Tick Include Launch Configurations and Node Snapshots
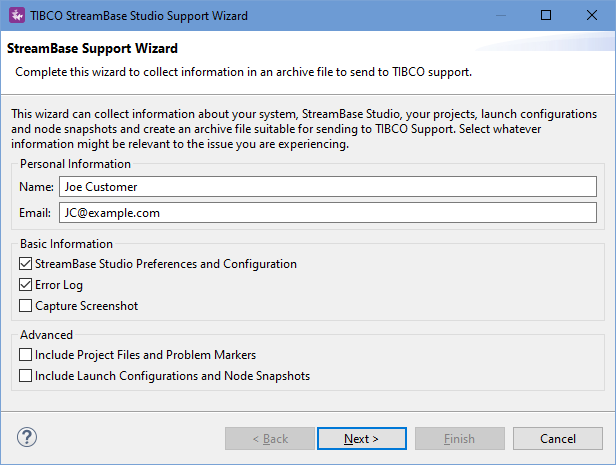This screenshot has height=465, width=616. coord(25,376)
